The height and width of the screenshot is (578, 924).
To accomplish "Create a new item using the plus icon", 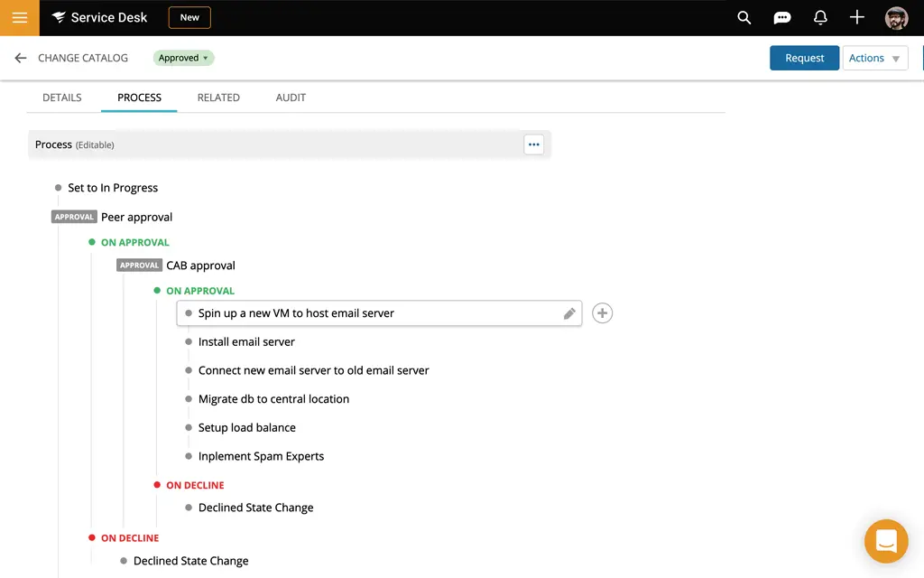I will click(x=856, y=17).
